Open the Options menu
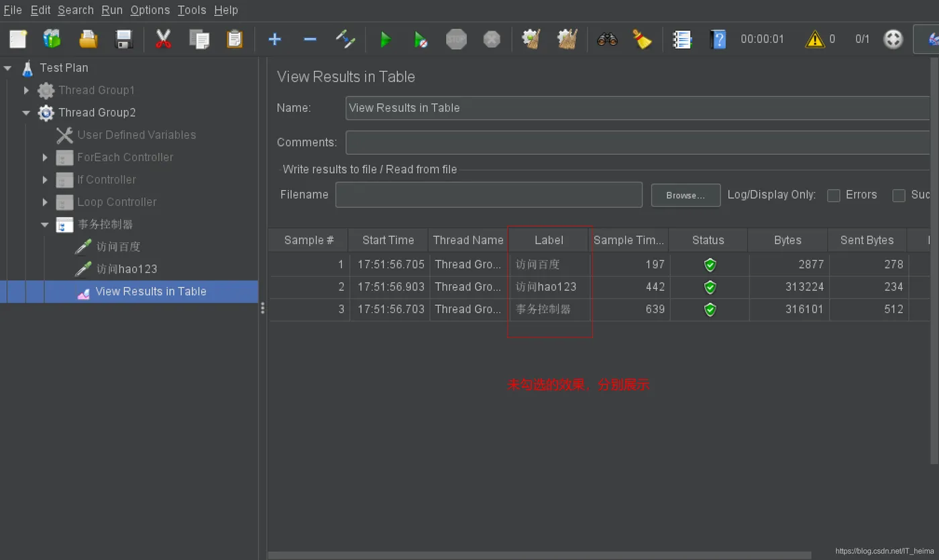Image resolution: width=939 pixels, height=560 pixels. pyautogui.click(x=150, y=10)
